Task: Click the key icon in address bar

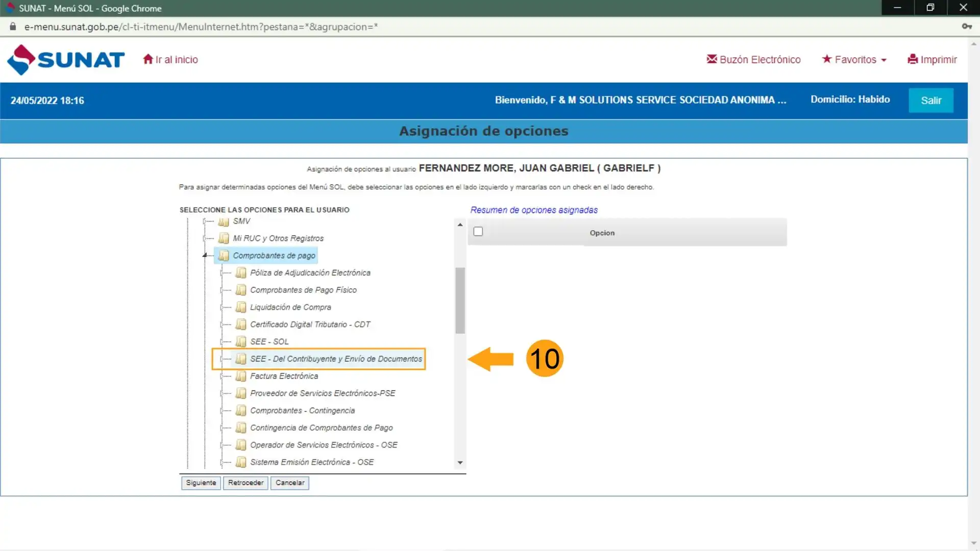Action: pos(967,27)
